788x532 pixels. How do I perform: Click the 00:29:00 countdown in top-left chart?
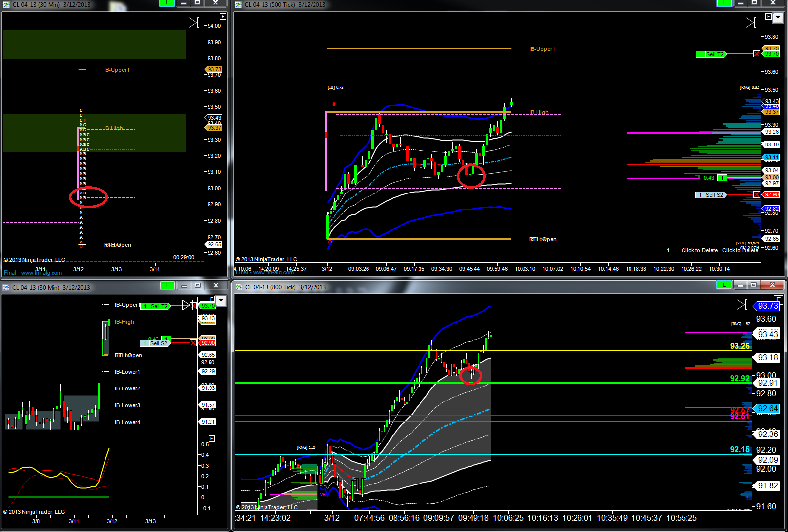[183, 257]
